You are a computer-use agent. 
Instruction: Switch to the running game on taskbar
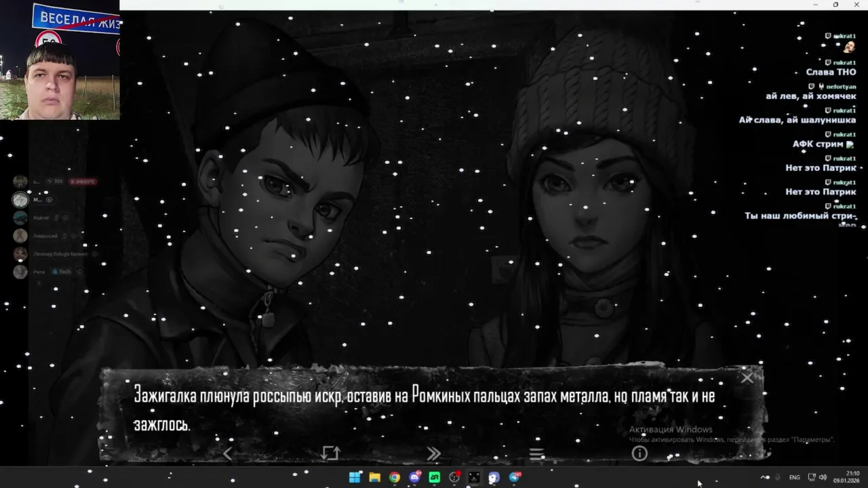coord(474,477)
